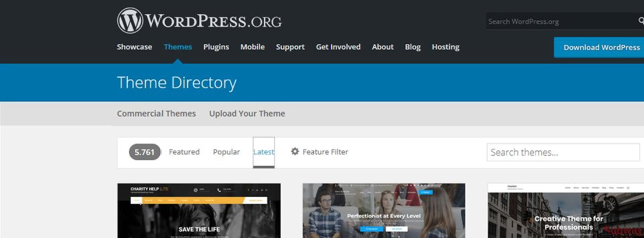Viewport: 644px width, 238px height.
Task: Switch to the Featured tab
Action: click(x=184, y=152)
